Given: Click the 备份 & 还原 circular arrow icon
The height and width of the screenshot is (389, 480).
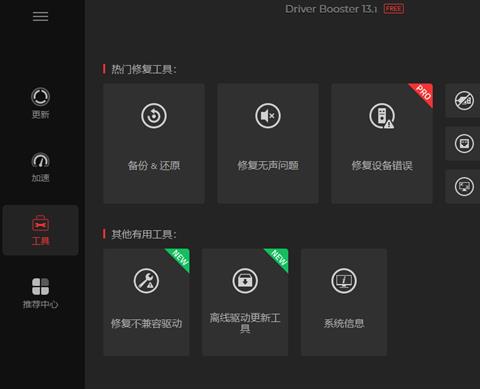Looking at the screenshot, I should tap(154, 116).
